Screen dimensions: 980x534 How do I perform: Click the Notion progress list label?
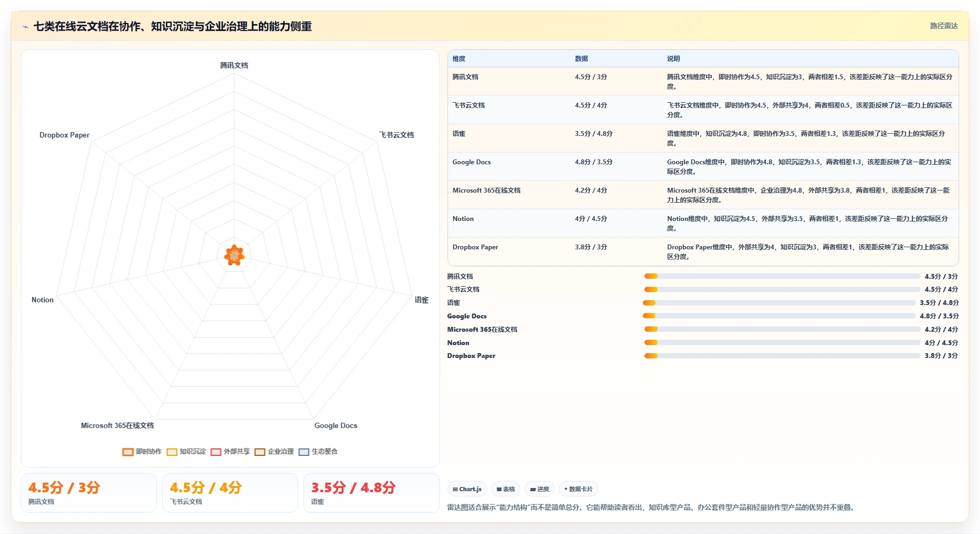coord(458,343)
